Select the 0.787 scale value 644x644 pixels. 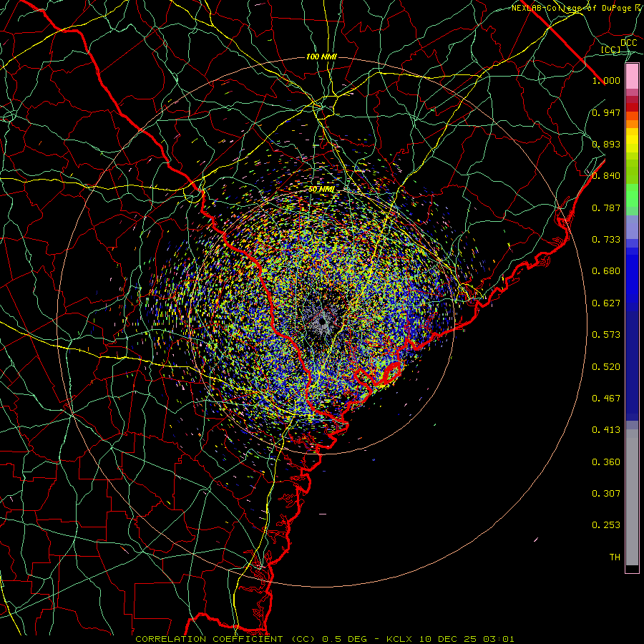tap(606, 208)
